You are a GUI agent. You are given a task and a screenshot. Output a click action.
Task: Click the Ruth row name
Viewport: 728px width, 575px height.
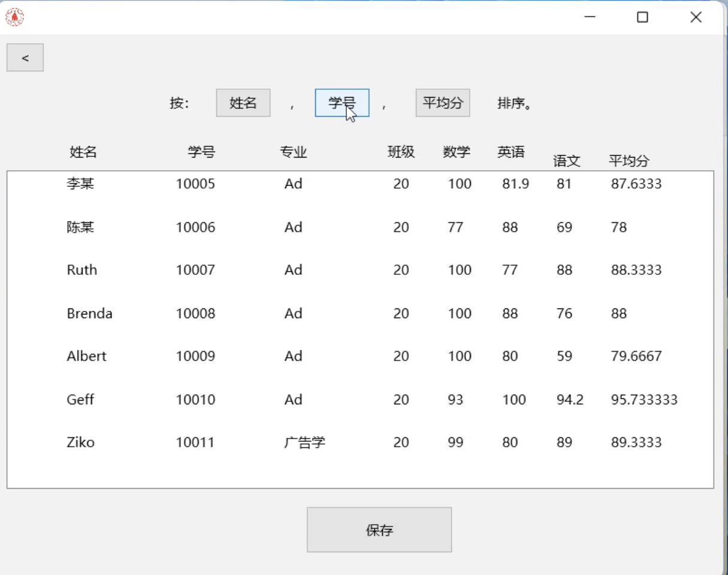pos(81,270)
